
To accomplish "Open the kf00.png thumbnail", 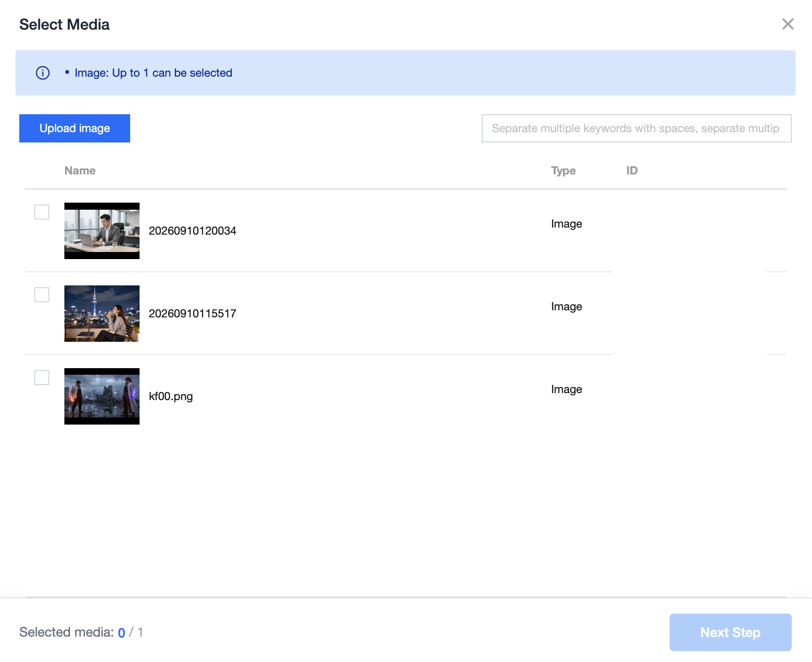I will point(102,396).
